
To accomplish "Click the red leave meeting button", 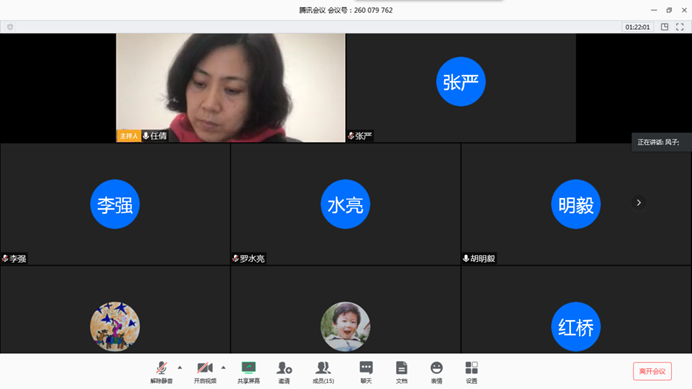I will (x=652, y=371).
